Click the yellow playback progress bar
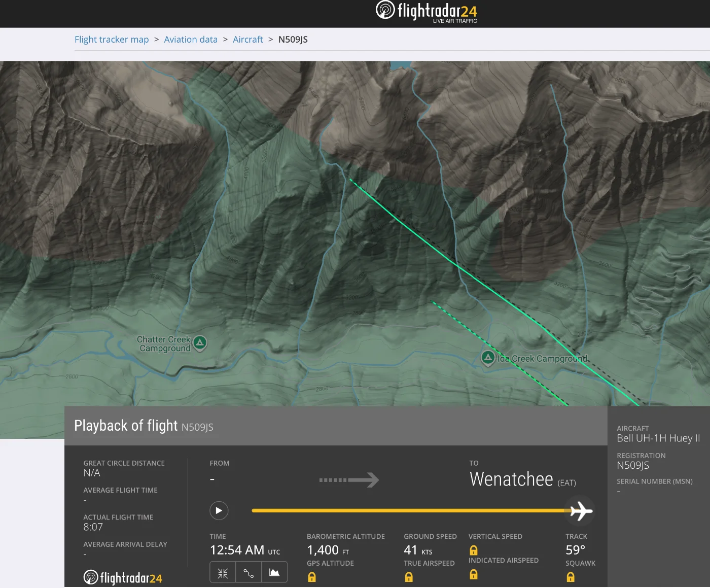 406,510
